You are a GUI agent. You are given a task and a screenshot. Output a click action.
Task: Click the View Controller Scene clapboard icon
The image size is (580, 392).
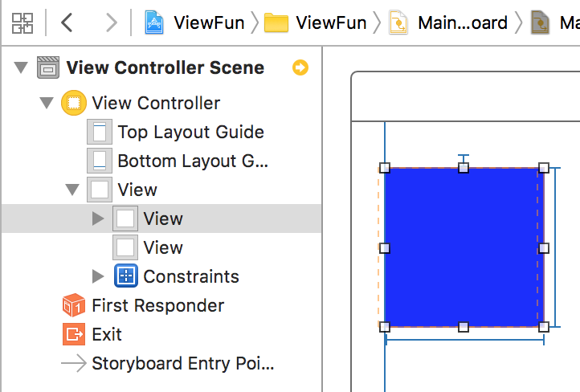(x=48, y=67)
